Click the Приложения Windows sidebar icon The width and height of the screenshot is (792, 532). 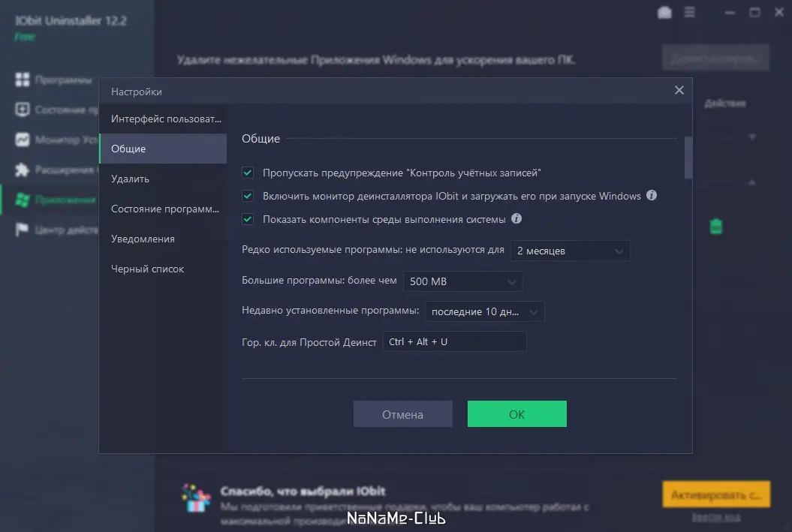coord(23,200)
